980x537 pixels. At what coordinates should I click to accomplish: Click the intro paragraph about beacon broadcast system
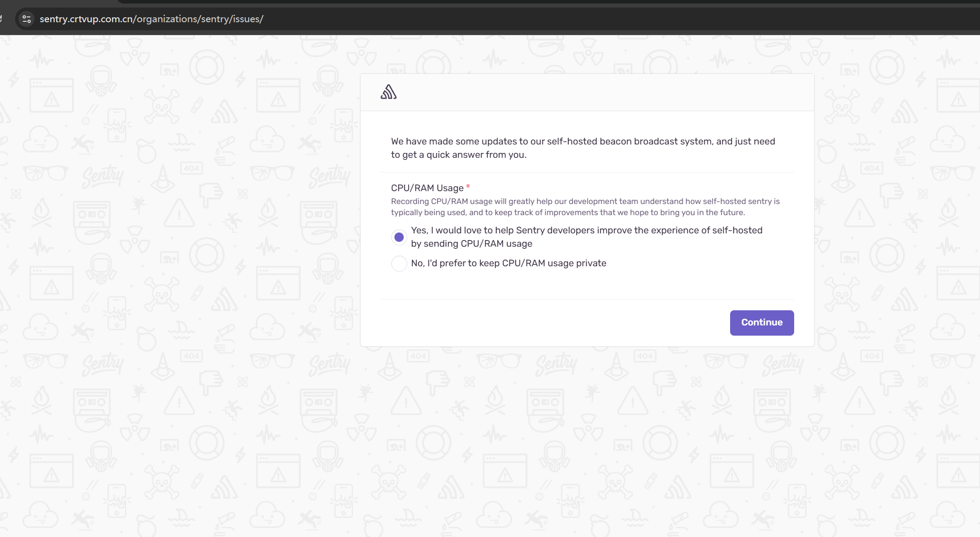(x=582, y=141)
